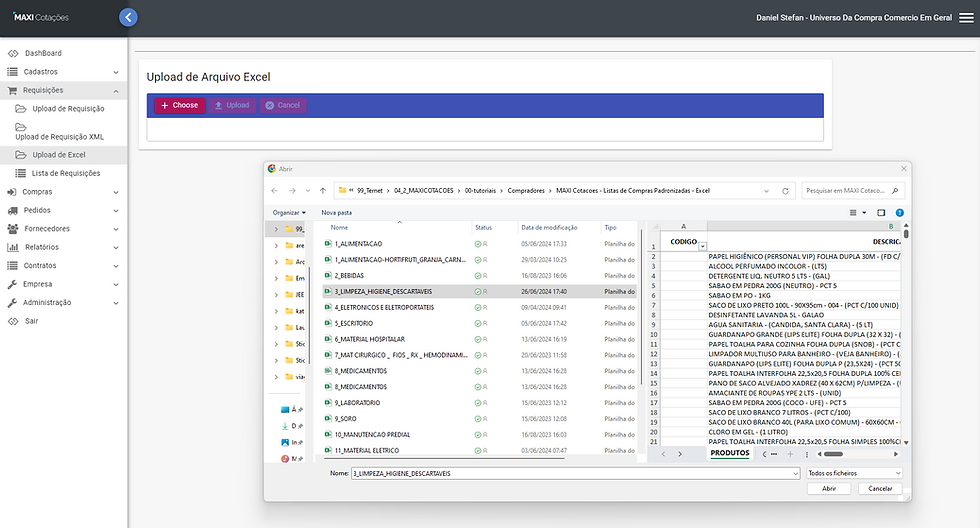Open Todos os ficheiros file type dropdown
Image resolution: width=980 pixels, height=528 pixels.
[854, 473]
